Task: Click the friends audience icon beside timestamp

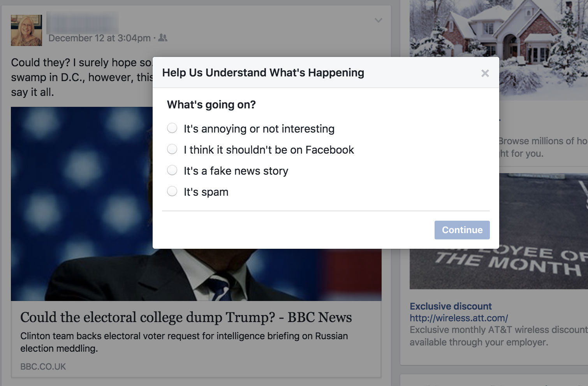Action: [163, 38]
